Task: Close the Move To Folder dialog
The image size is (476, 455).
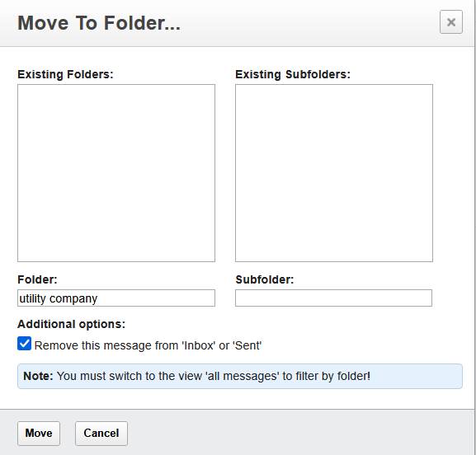Action: pos(450,21)
